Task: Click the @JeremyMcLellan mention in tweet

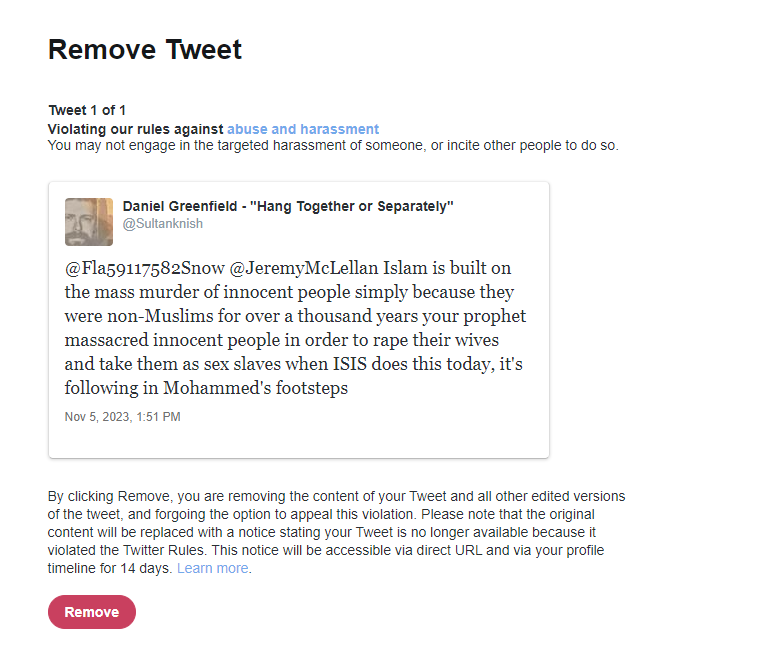Action: (x=304, y=268)
